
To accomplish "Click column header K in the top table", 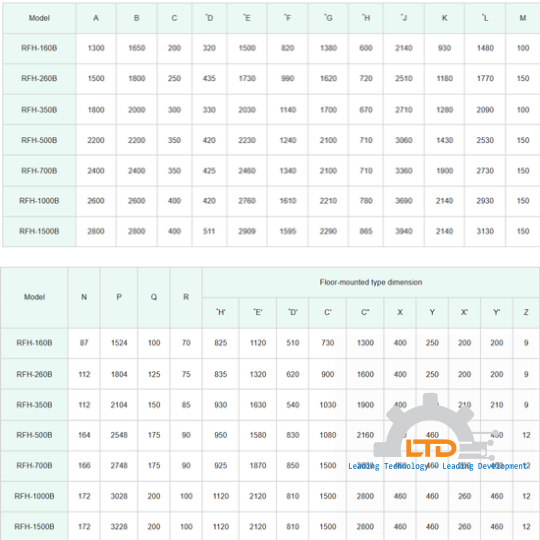I will coord(444,18).
